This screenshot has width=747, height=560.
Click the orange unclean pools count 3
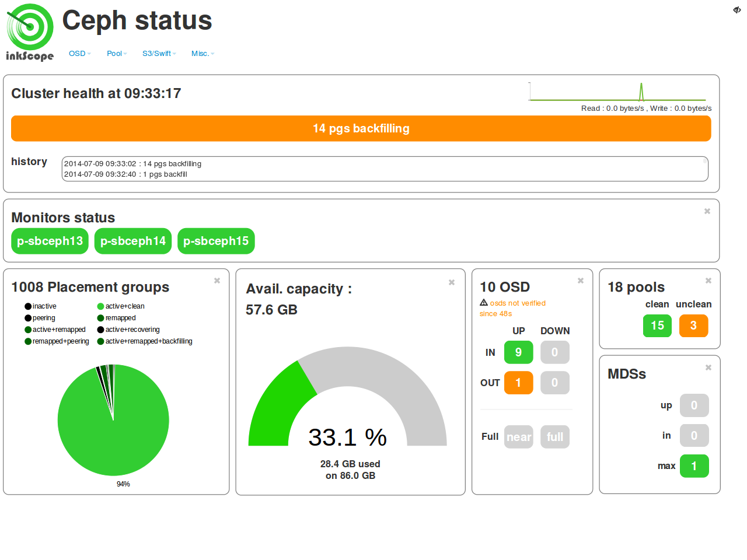pyautogui.click(x=693, y=325)
